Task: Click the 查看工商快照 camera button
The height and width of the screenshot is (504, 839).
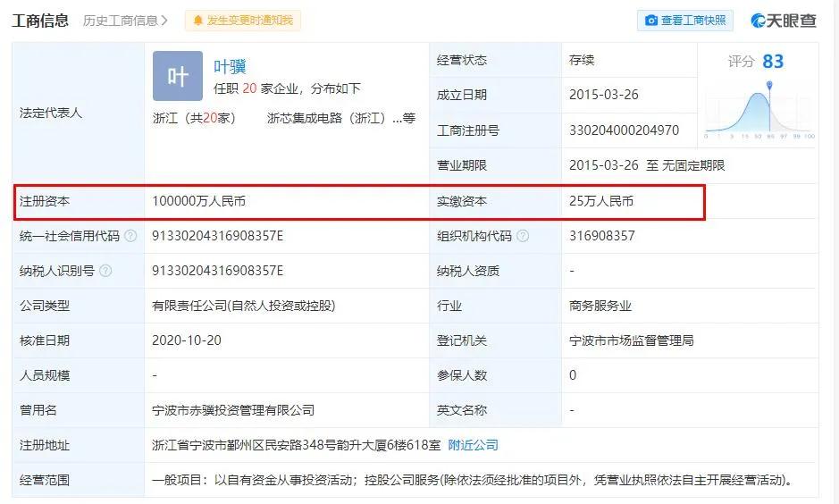Action: [685, 21]
